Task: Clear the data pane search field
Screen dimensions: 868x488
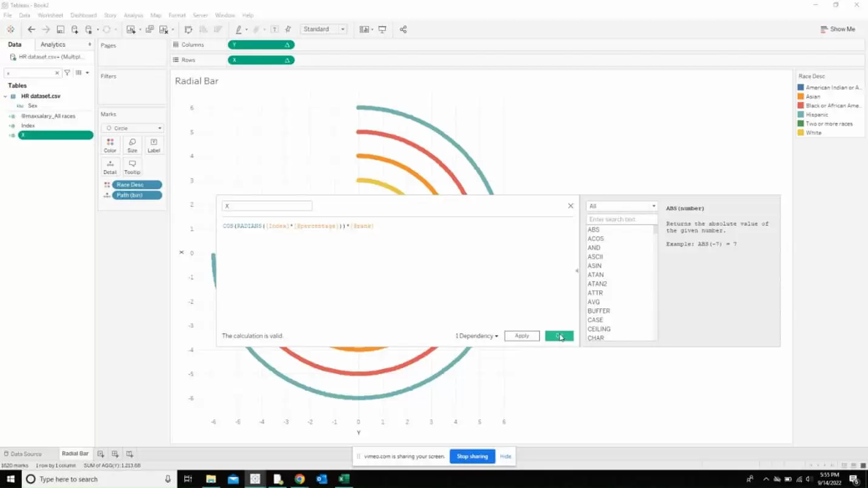Action: coord(57,73)
